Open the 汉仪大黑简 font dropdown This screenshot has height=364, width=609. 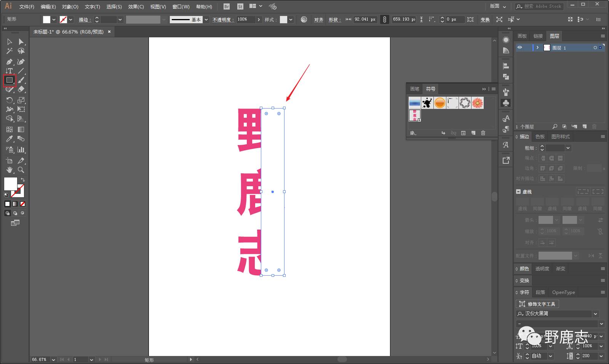595,314
